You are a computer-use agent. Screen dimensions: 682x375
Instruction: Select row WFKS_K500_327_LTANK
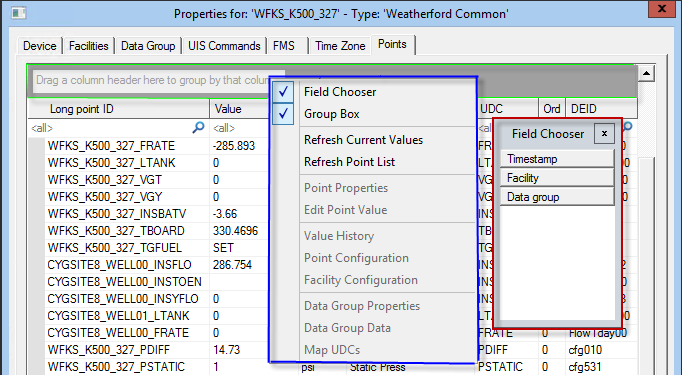click(x=111, y=163)
